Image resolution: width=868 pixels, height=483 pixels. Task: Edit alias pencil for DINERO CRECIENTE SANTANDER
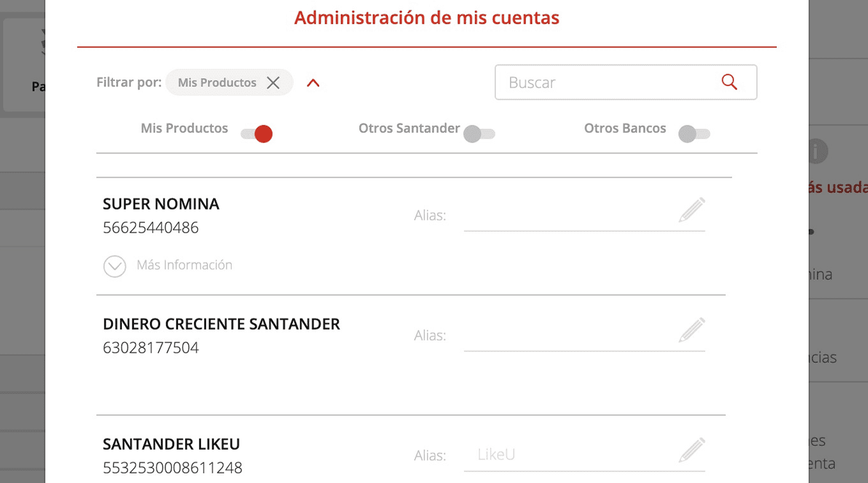click(x=692, y=330)
